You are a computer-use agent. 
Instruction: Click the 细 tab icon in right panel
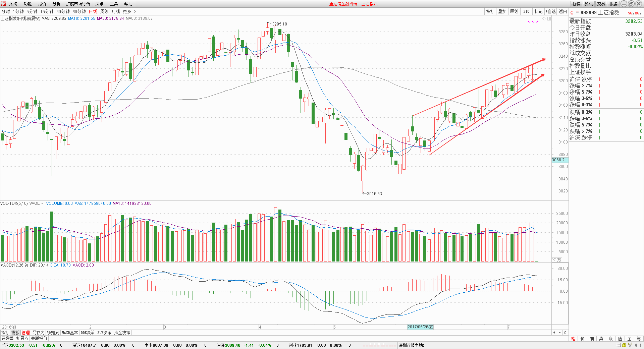pos(592,339)
